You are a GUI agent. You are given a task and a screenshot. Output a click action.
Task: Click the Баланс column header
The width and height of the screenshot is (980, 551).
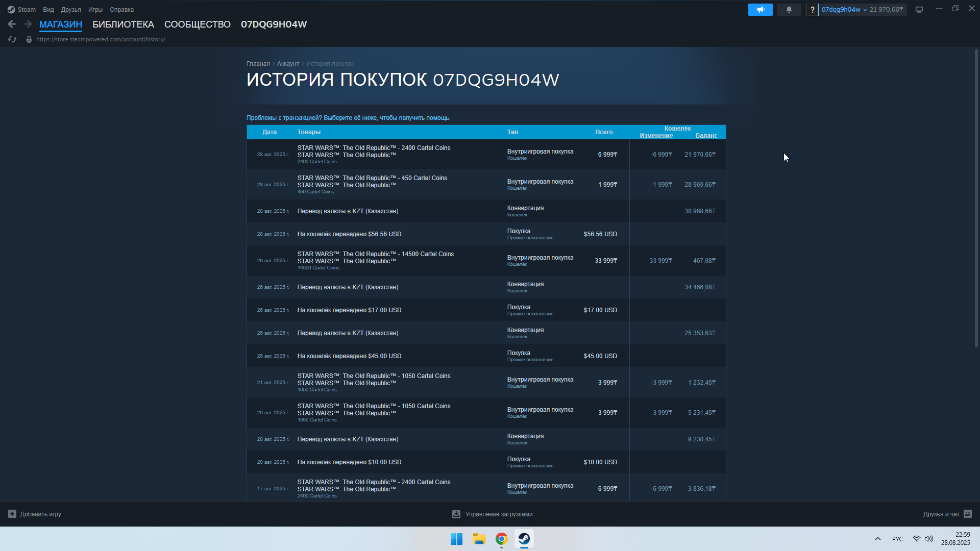coord(706,136)
